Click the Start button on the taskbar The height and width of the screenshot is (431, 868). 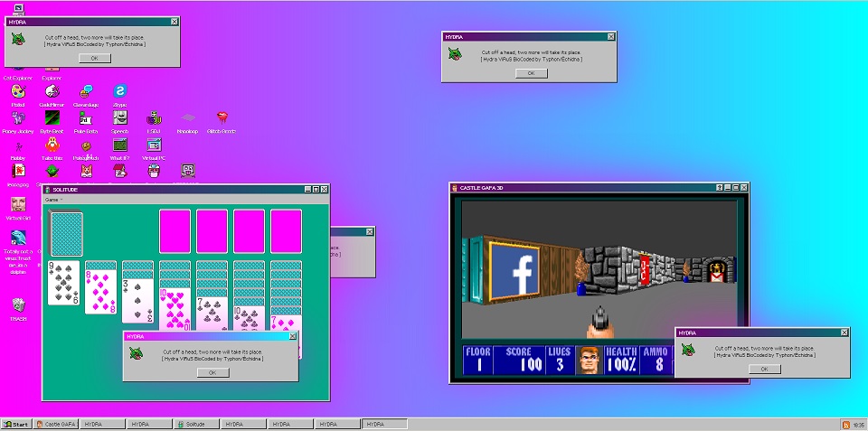point(16,425)
